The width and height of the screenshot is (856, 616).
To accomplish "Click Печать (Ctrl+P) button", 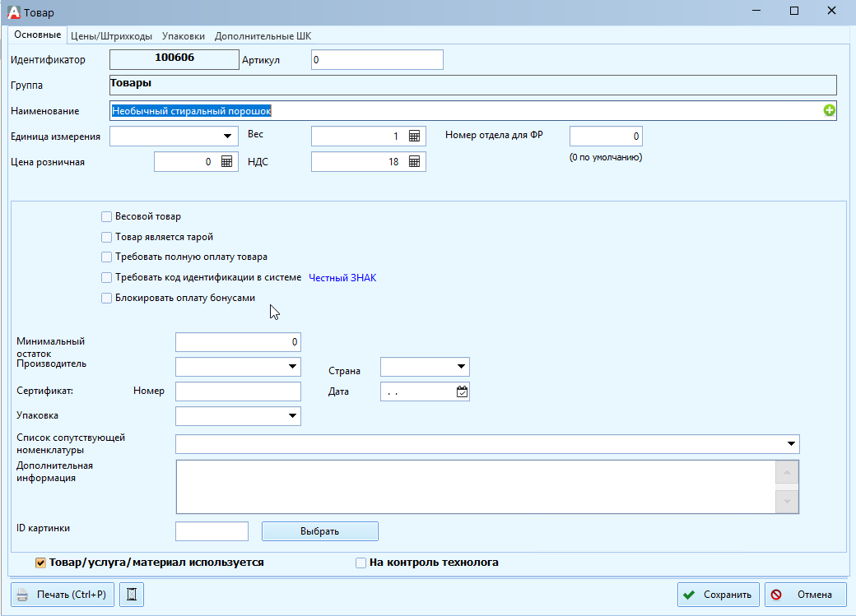I will pos(63,594).
